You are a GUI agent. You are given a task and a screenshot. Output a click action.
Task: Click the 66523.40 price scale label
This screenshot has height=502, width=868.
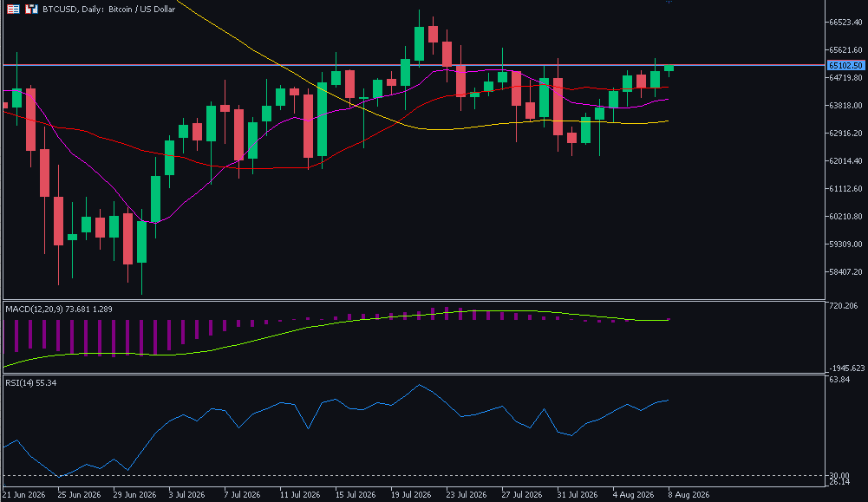point(845,23)
